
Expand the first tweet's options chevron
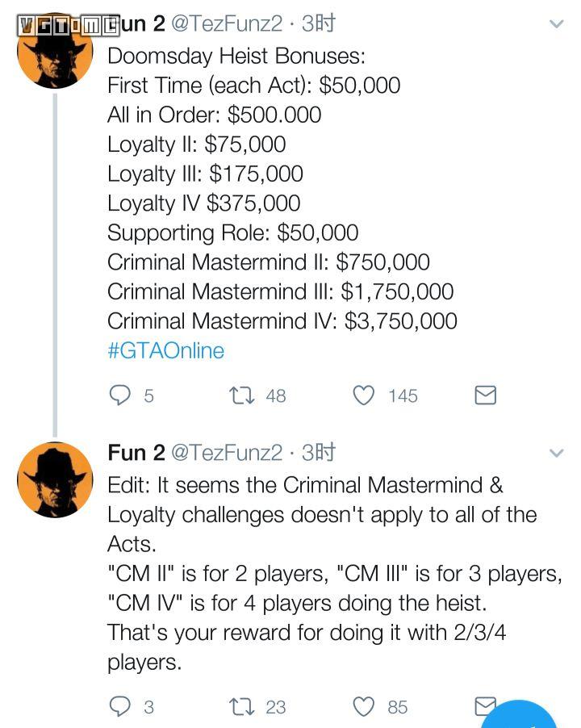coord(556,24)
